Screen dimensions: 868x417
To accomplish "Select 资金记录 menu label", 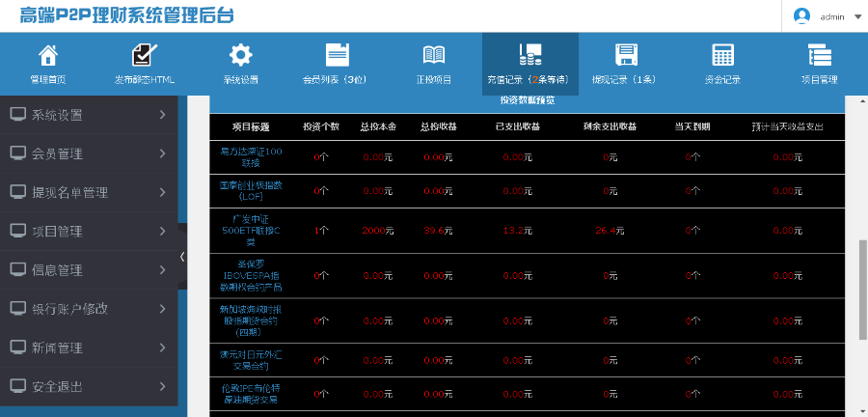I will tap(723, 80).
